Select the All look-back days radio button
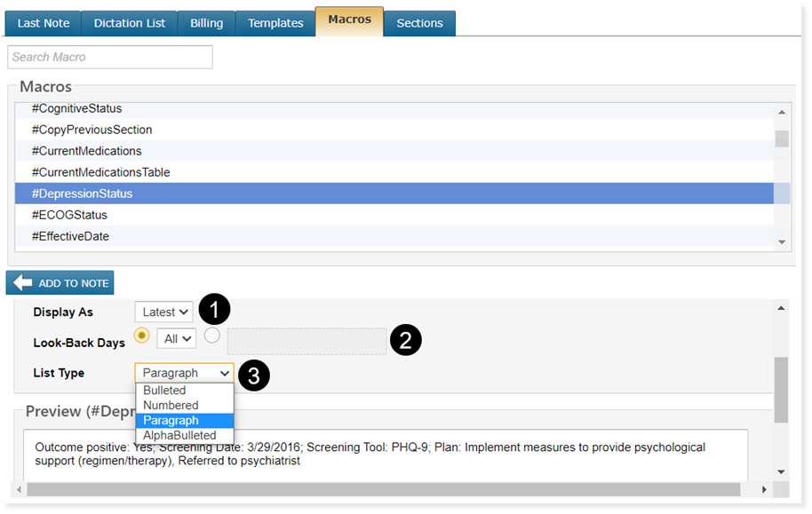The image size is (812, 514). tap(141, 335)
